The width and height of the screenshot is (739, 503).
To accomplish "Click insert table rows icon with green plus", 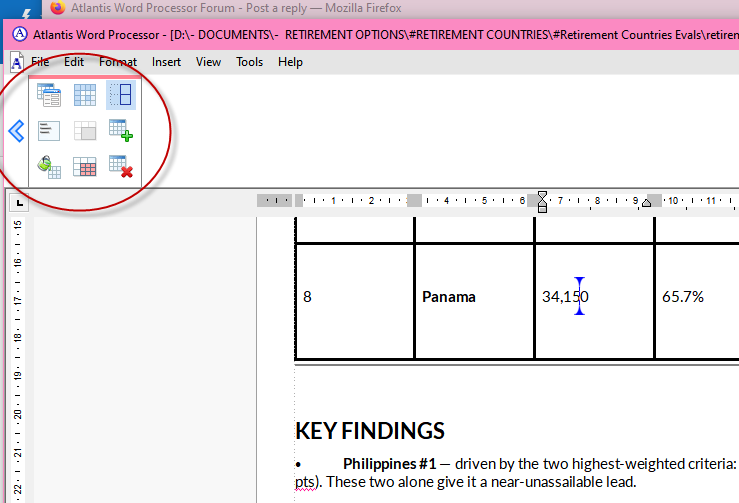I will (121, 130).
